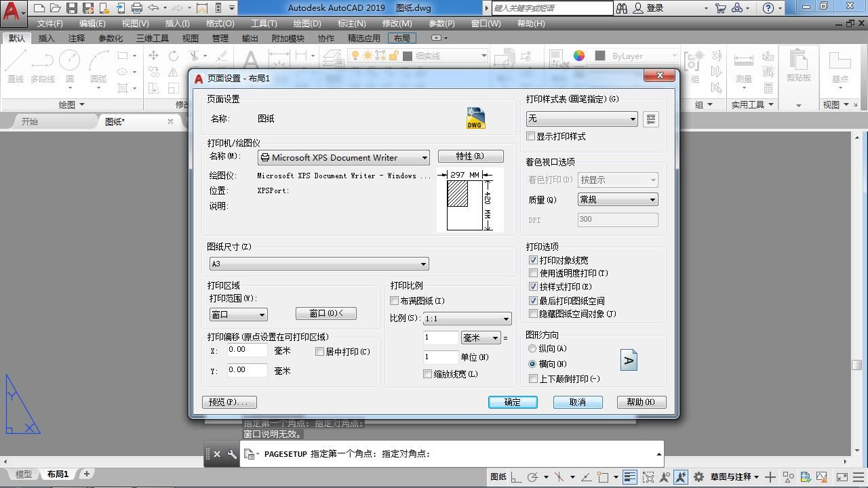
Task: Select the Polyline tool in the ribbon
Action: click(42, 66)
